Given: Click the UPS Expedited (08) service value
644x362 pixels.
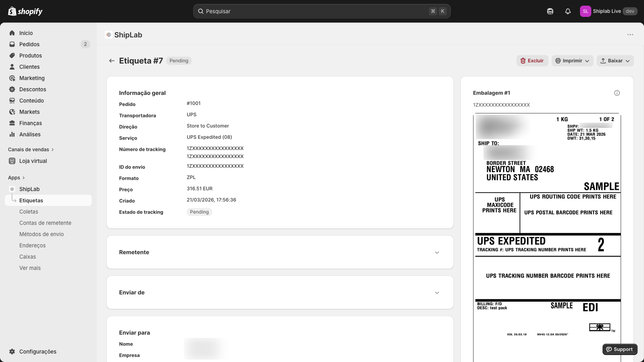Looking at the screenshot, I should (209, 137).
